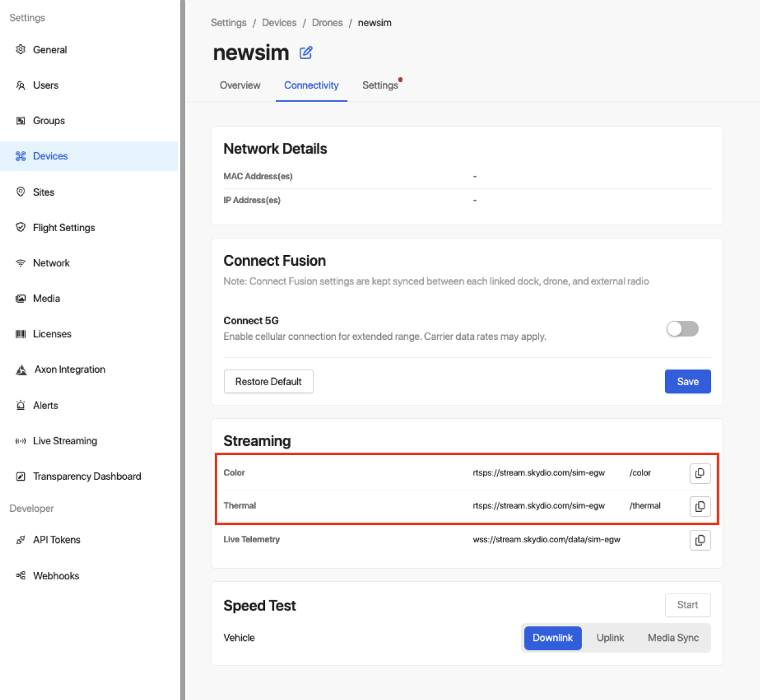Click the Groups icon in sidebar
Image resolution: width=760 pixels, height=700 pixels.
point(21,121)
